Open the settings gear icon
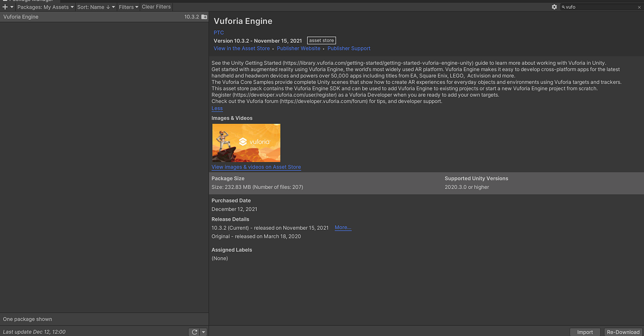This screenshot has width=644, height=336. 554,7
